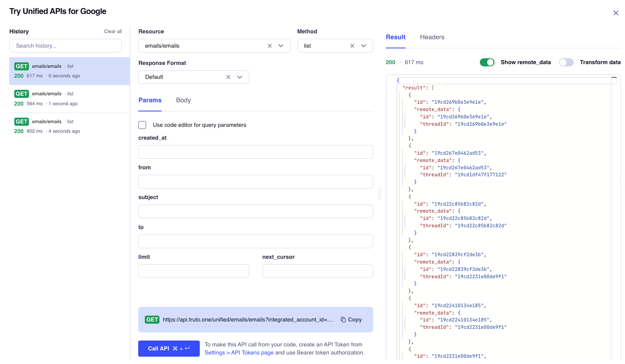This screenshot has height=364, width=625.
Task: Disable the Show remote_data toggle
Action: 487,62
